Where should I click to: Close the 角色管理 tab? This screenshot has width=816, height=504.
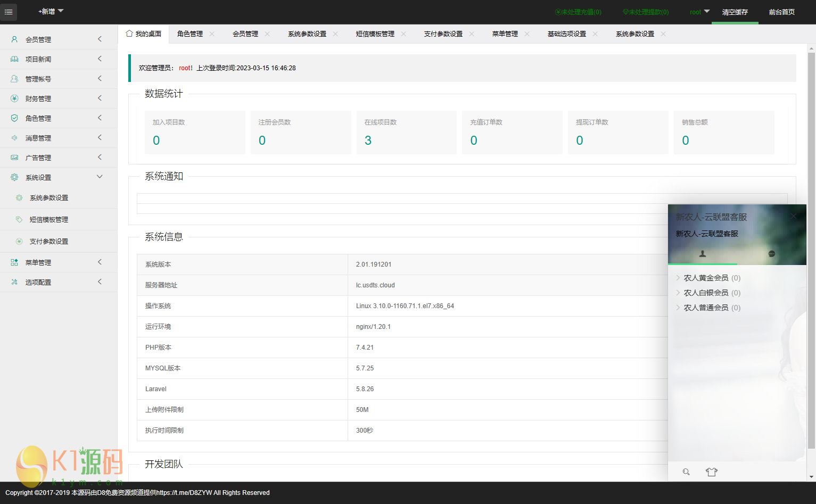click(x=212, y=34)
